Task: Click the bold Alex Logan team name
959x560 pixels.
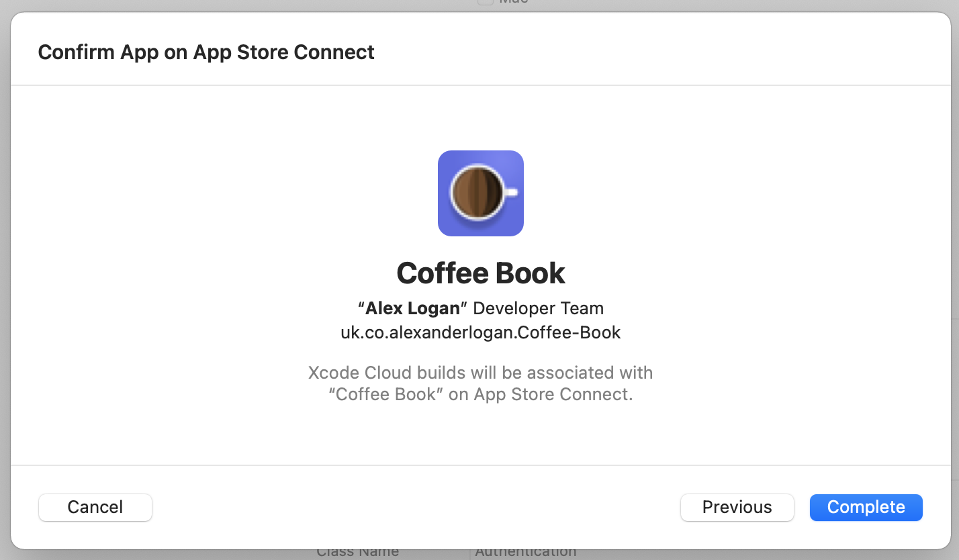Action: point(412,308)
